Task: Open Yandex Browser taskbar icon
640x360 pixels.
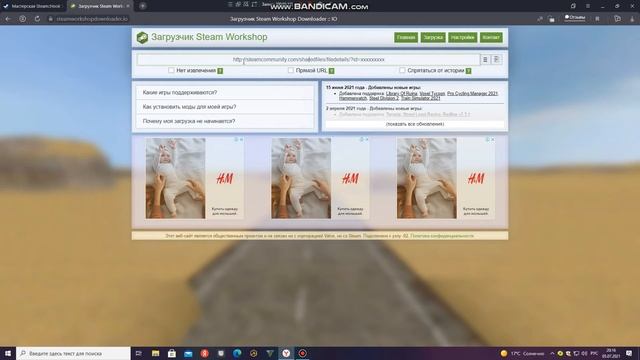Action: click(286, 353)
